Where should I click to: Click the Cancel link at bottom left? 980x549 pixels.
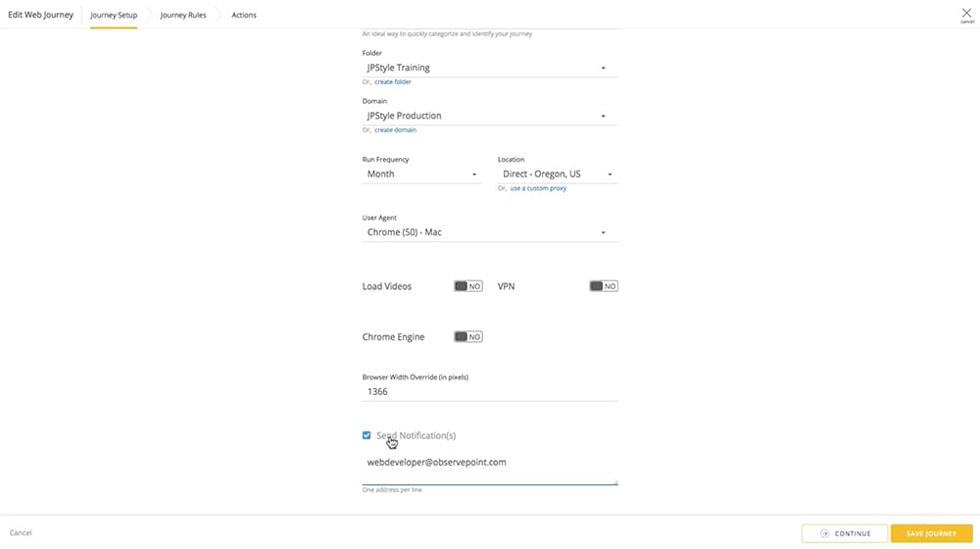(21, 533)
